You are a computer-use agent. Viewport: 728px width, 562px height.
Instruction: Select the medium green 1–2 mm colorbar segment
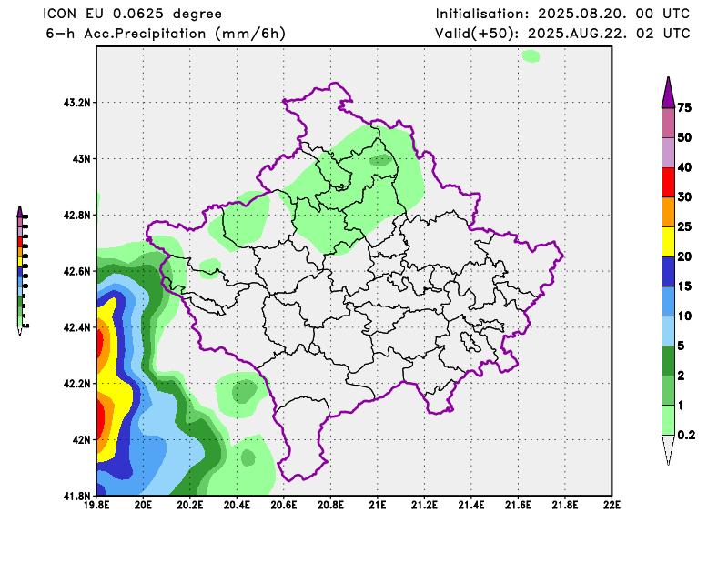pyautogui.click(x=668, y=390)
